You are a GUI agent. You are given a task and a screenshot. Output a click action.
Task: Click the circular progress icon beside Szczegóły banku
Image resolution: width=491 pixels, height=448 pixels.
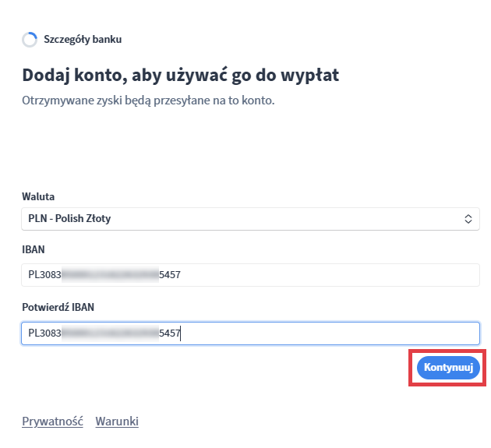coord(30,40)
